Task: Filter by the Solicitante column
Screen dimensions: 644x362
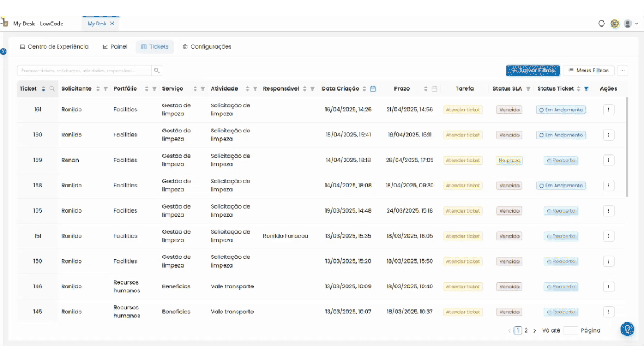Action: pyautogui.click(x=106, y=89)
